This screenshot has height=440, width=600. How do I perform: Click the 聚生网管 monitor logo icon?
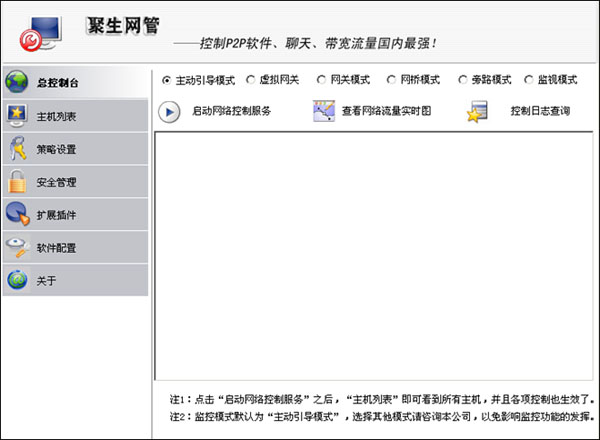[40, 34]
